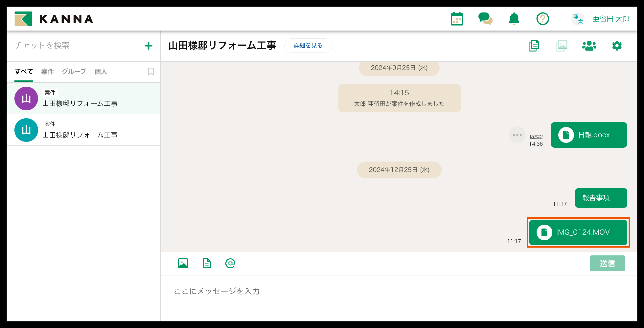The height and width of the screenshot is (328, 644).
Task: Switch to the 案件 tab
Action: point(47,72)
